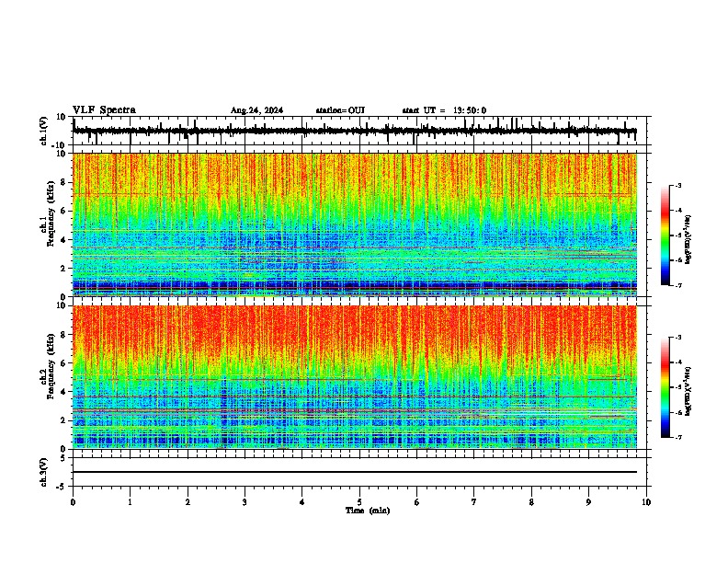Image resolution: width=728 pixels, height=563 pixels.
Task: Click time-axis tick label "2"
Action: pyautogui.click(x=188, y=502)
